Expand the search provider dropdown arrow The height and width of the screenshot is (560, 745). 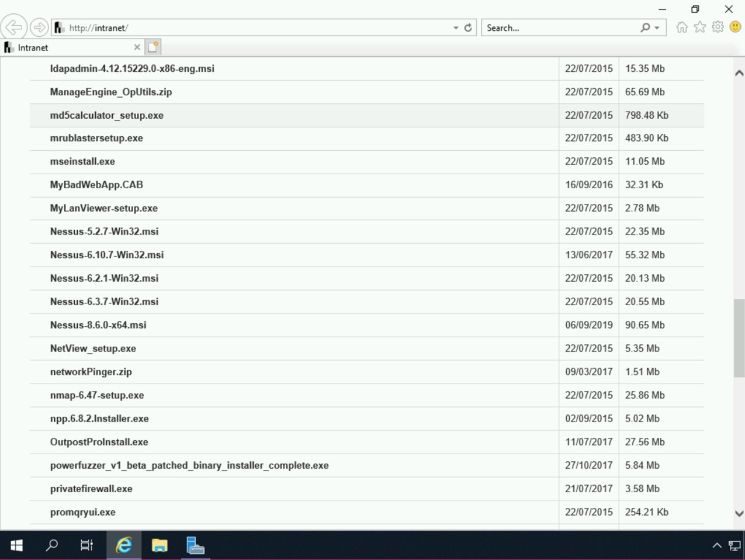[x=657, y=27]
